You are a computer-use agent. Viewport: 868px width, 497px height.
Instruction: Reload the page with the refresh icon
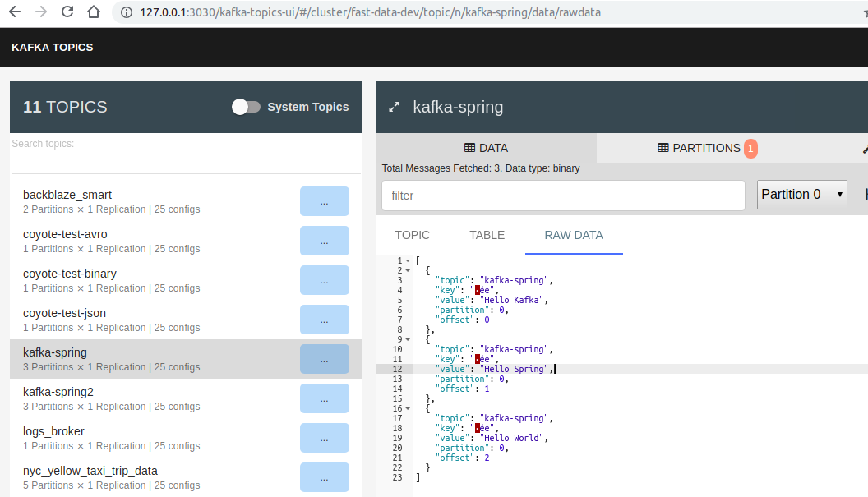pos(67,12)
